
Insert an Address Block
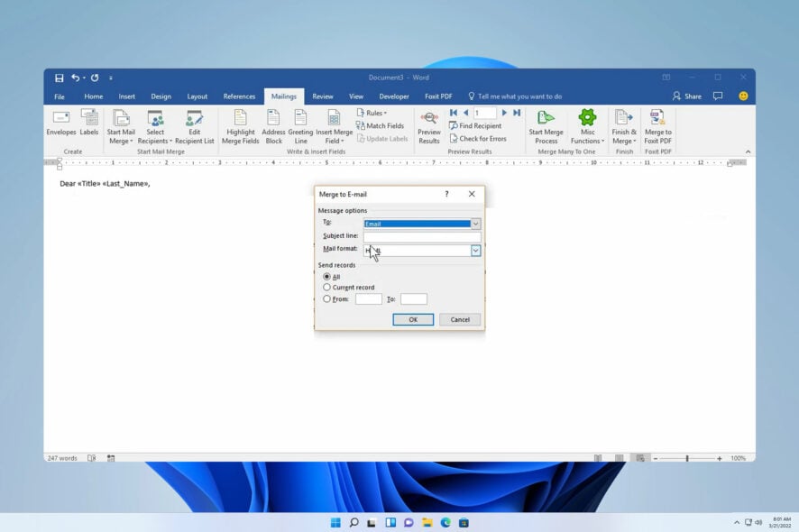coord(273,127)
